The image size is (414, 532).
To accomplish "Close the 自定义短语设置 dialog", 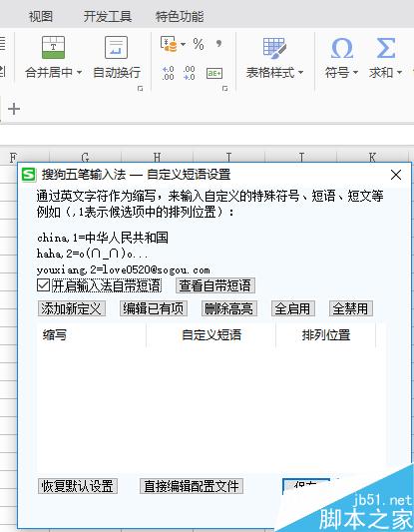I will pyautogui.click(x=396, y=175).
